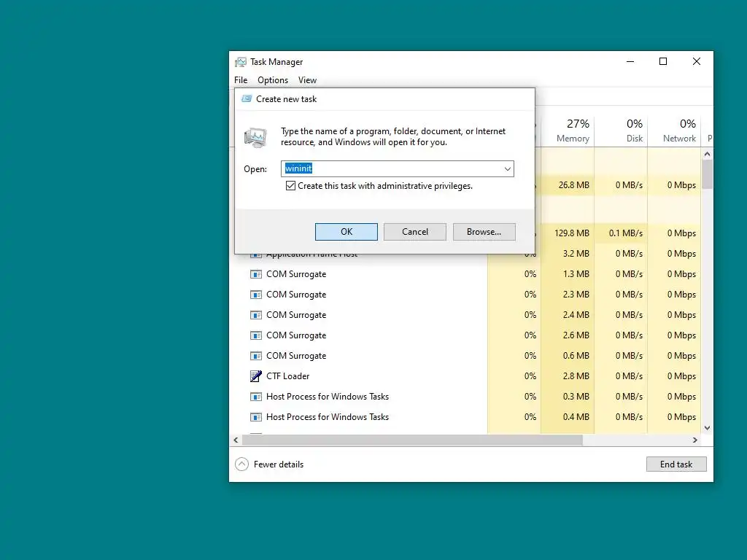Click the vertical scrollbar up arrow
This screenshot has width=747, height=560.
click(708, 154)
